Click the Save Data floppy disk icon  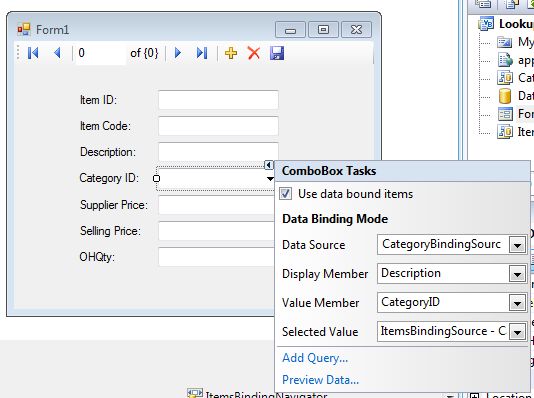click(x=277, y=53)
